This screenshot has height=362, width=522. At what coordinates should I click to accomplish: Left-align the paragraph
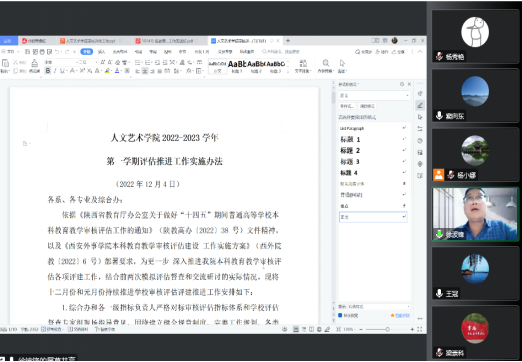pyautogui.click(x=137, y=71)
